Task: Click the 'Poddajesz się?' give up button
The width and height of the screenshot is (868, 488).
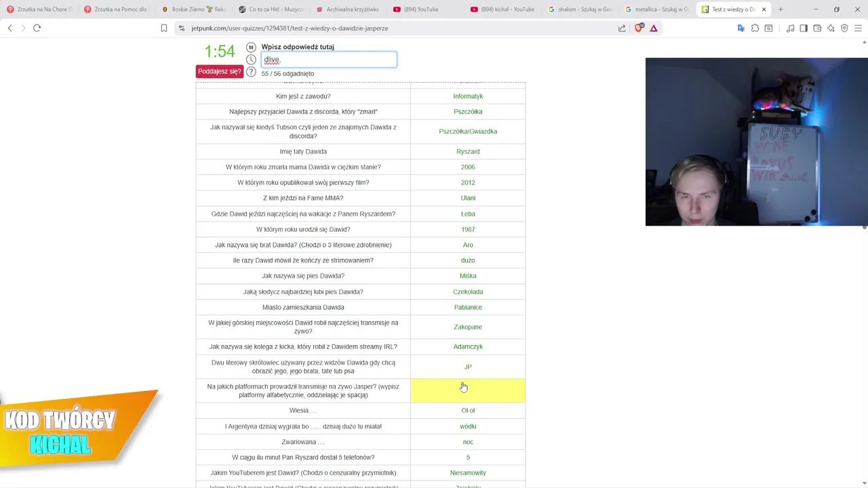Action: point(220,71)
